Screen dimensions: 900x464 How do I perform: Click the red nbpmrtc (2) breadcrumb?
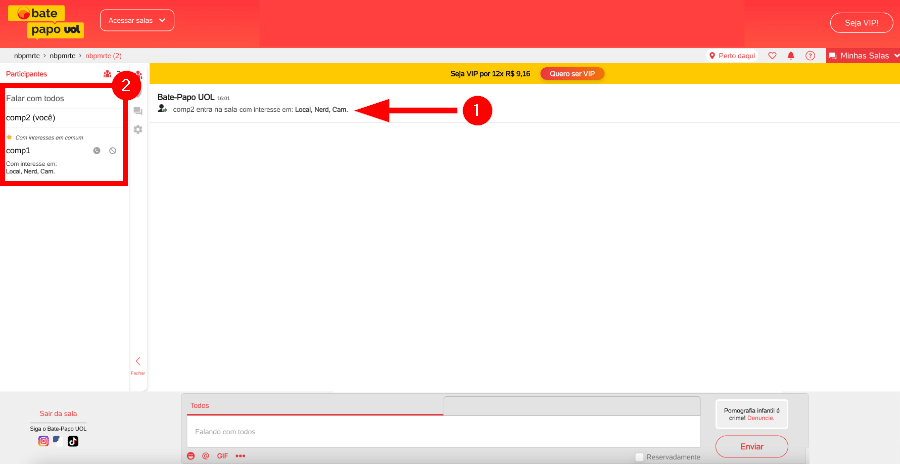click(103, 56)
